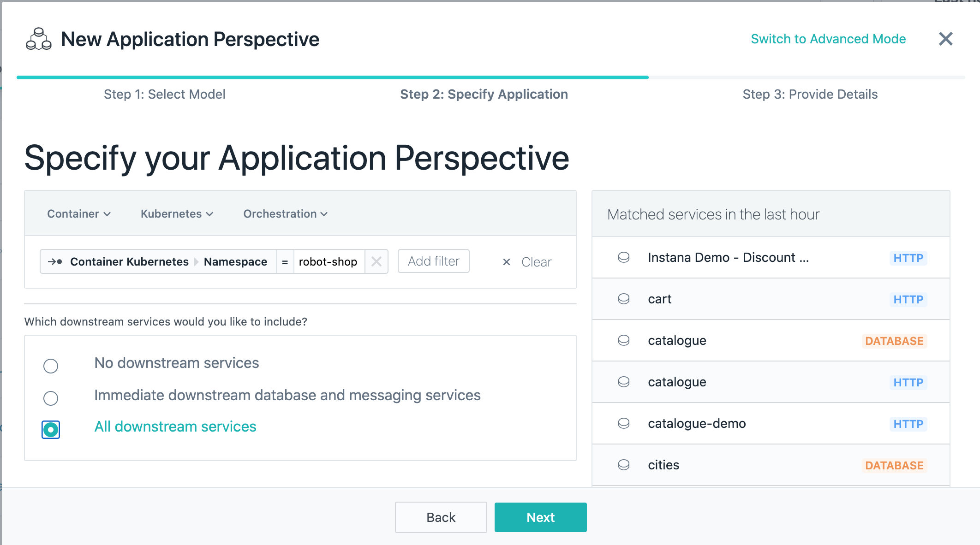Go to Step 3: Provide Details
The image size is (980, 545).
pos(810,94)
